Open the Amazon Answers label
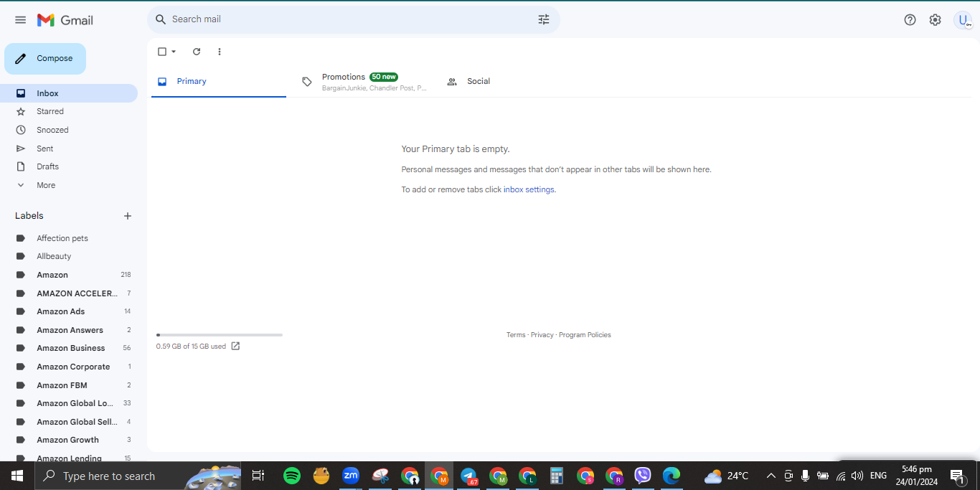The height and width of the screenshot is (490, 980). 69,330
